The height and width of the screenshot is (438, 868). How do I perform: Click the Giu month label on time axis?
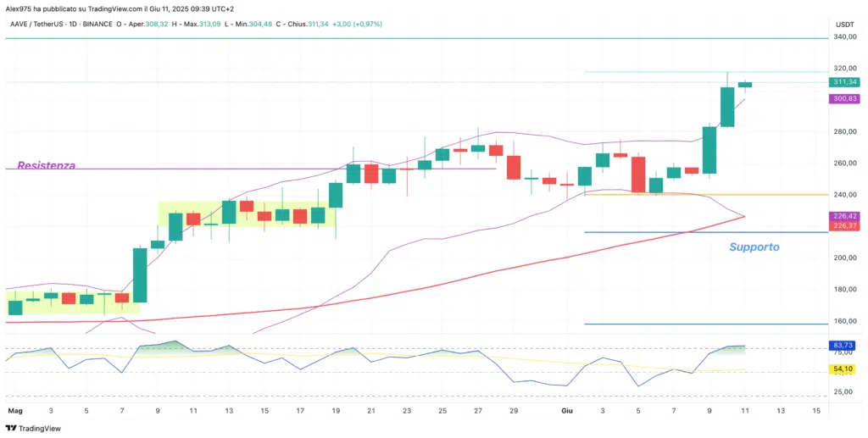[x=567, y=410]
